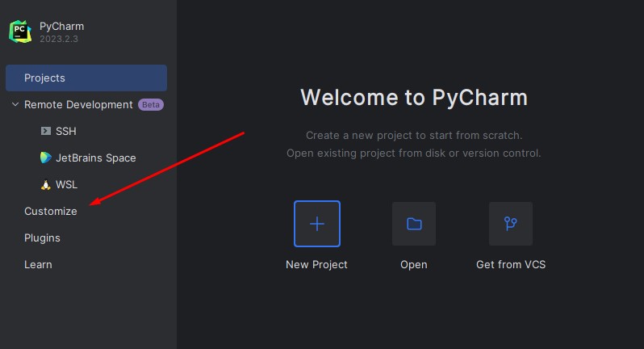644x349 pixels.
Task: Open the Customize section
Action: (51, 212)
